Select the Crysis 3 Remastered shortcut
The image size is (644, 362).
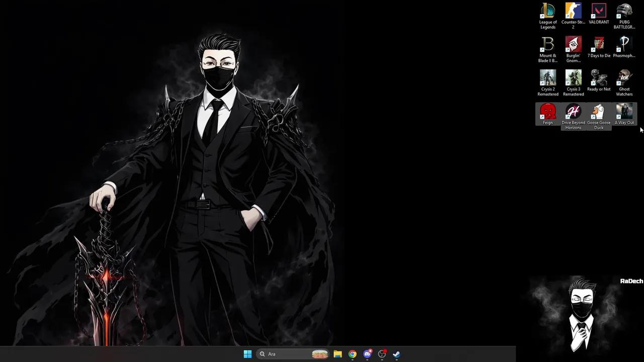coord(573,83)
